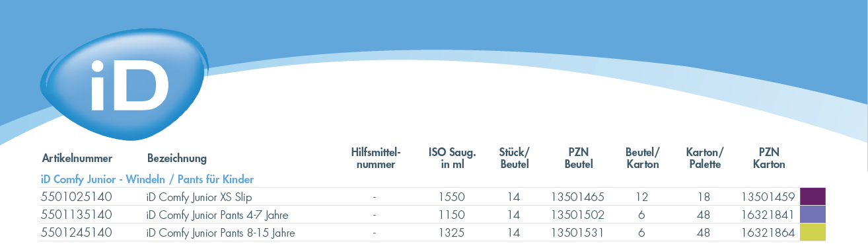Screen dimensions: 868x246
Task: Click the Bezeichnung column header
Action: click(177, 159)
